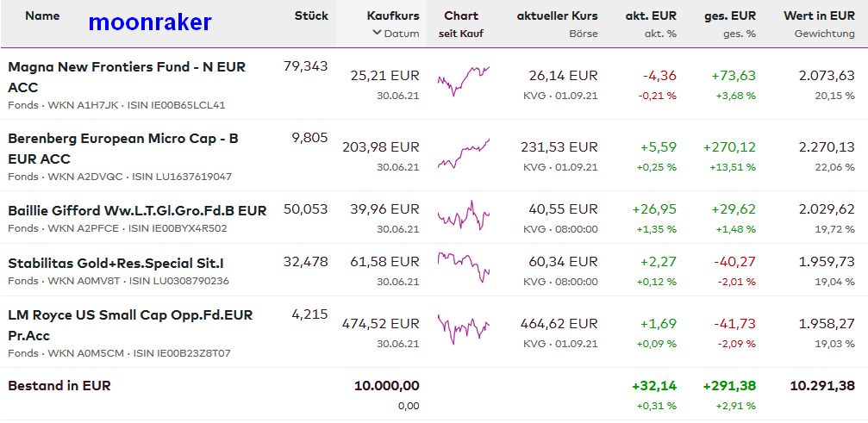
Task: Click the sort chevron beside Datum
Action: [377, 34]
